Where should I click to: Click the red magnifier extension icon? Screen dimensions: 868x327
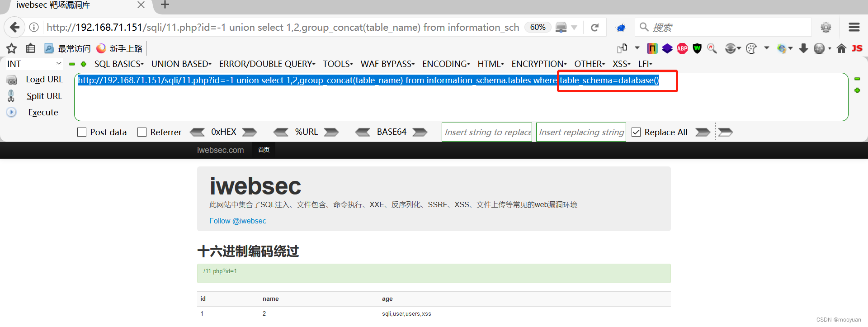712,48
